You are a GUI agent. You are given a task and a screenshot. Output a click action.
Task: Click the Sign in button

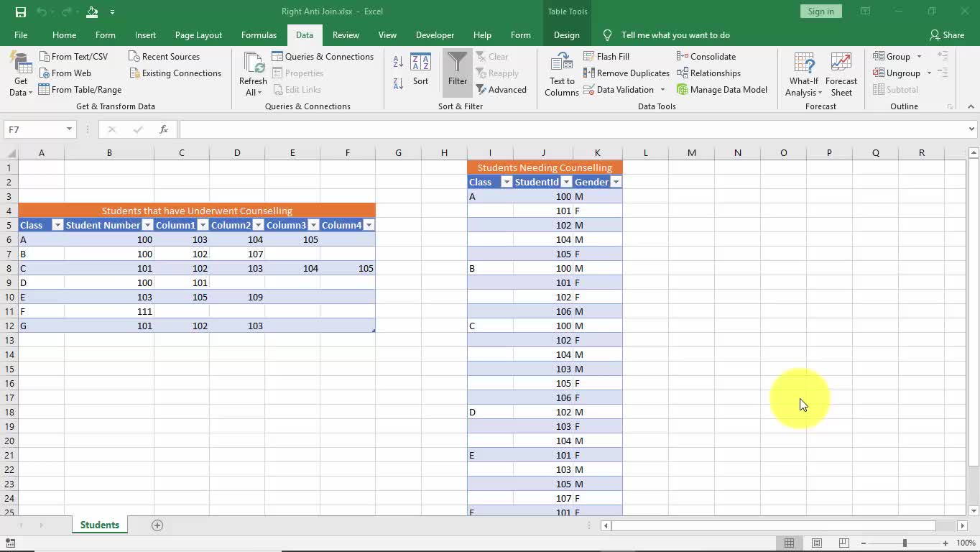(x=820, y=11)
